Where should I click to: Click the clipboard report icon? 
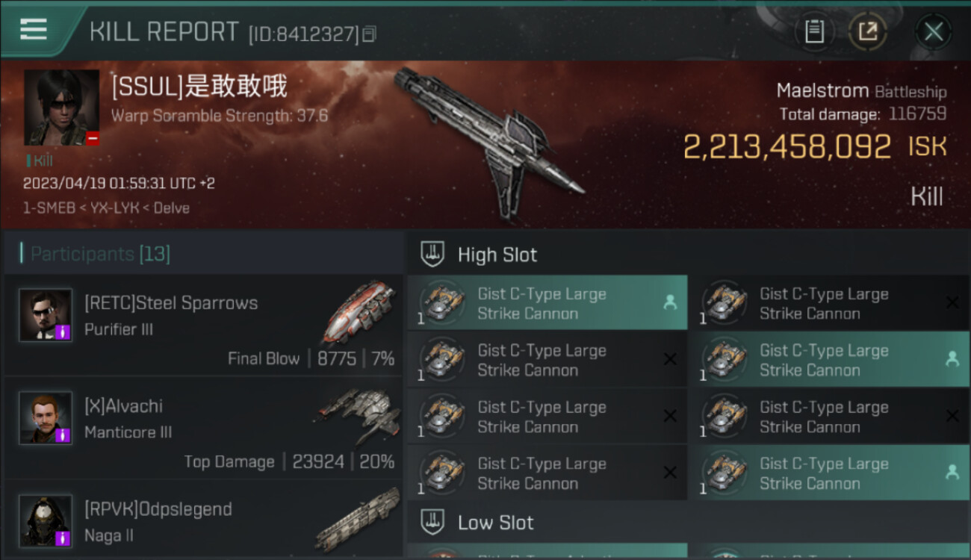tap(814, 31)
